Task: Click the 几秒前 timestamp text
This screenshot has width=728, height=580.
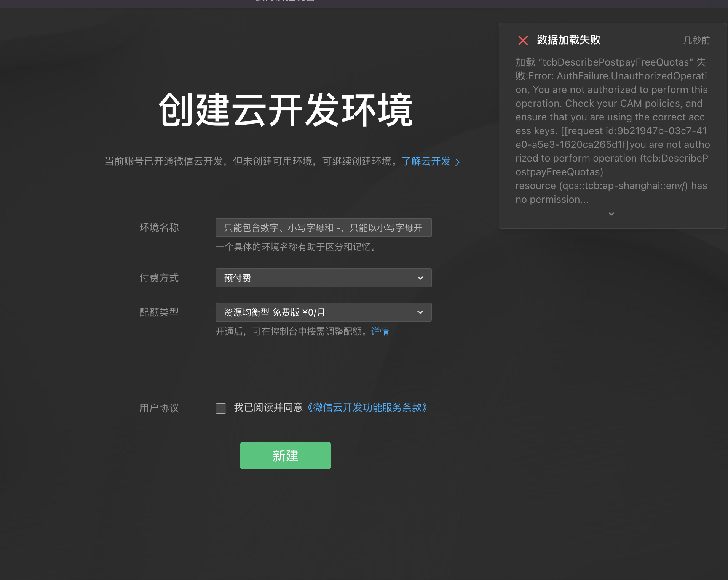Action: coord(697,40)
